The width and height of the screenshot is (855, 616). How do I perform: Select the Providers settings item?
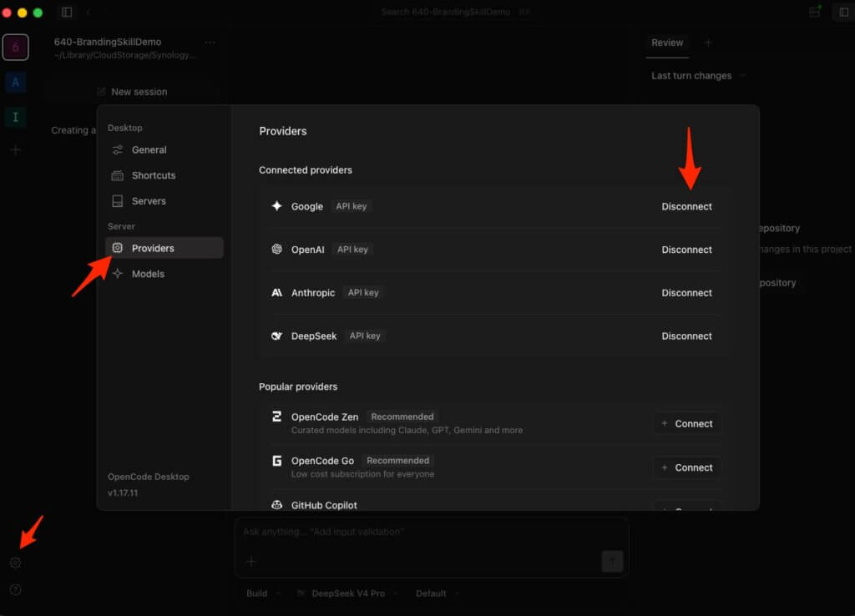click(x=164, y=248)
